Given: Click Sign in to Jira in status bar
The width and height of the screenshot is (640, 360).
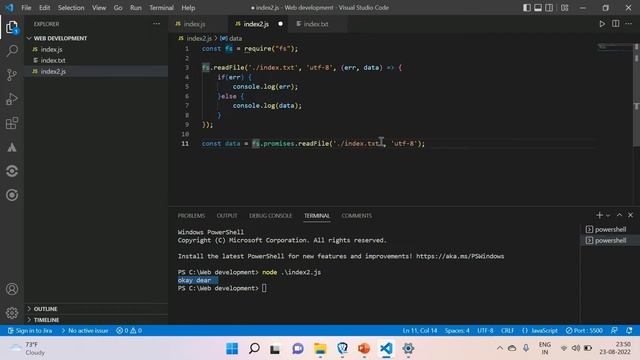Looking at the screenshot, I should point(30,331).
